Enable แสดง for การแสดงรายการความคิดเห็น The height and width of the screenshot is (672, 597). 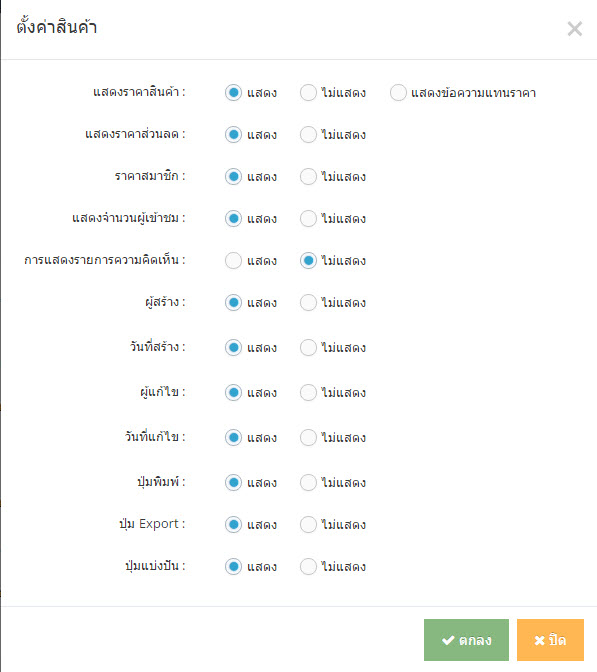234,261
